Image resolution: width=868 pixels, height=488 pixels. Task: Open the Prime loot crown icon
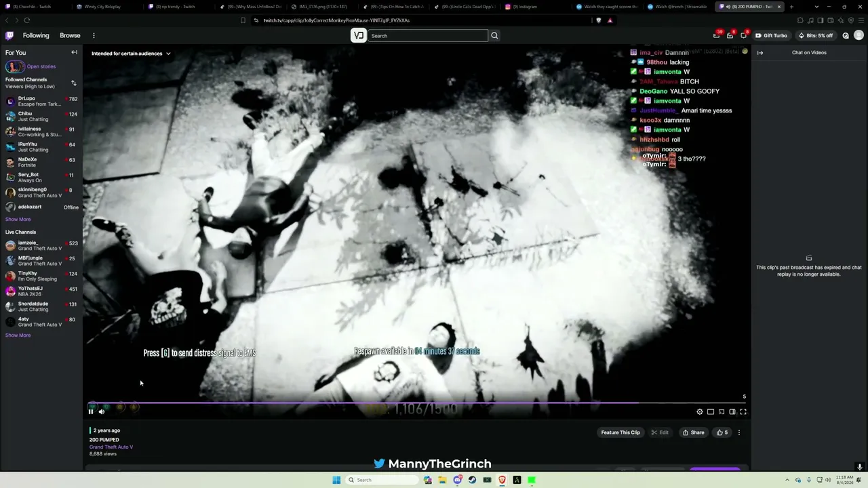click(x=716, y=35)
